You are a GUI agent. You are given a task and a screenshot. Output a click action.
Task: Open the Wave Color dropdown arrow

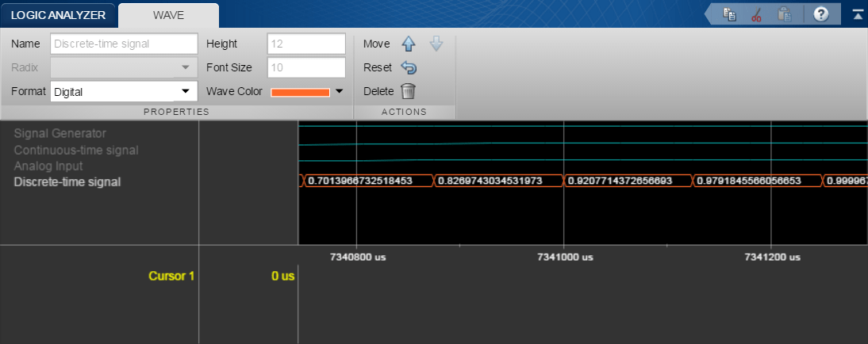[x=340, y=92]
